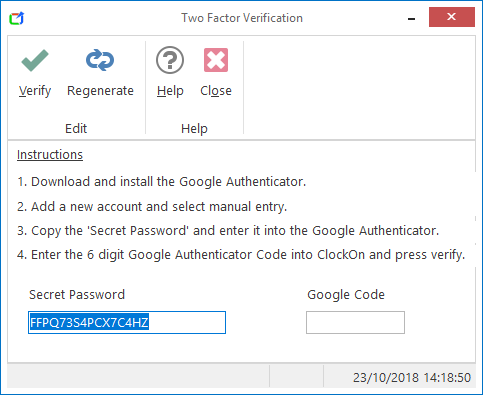Image resolution: width=483 pixels, height=395 pixels.
Task: Click inside the Secret Password field
Action: (x=127, y=322)
